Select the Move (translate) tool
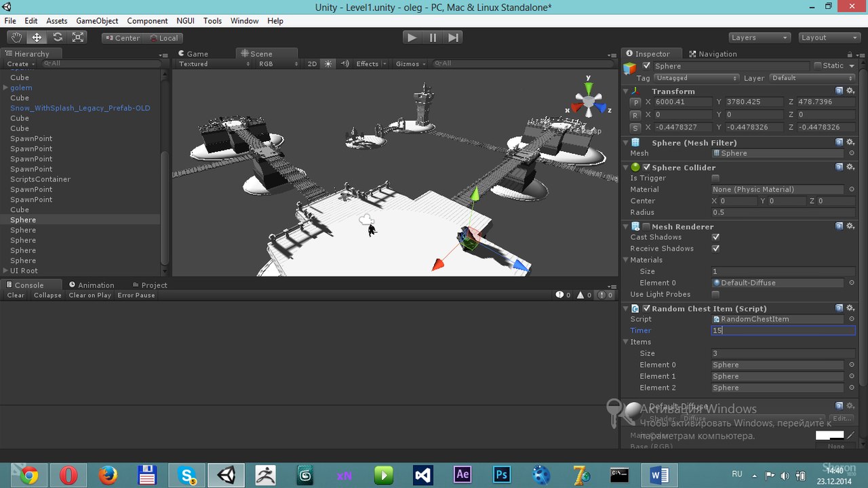Screen dimensions: 868x488 pos(37,38)
